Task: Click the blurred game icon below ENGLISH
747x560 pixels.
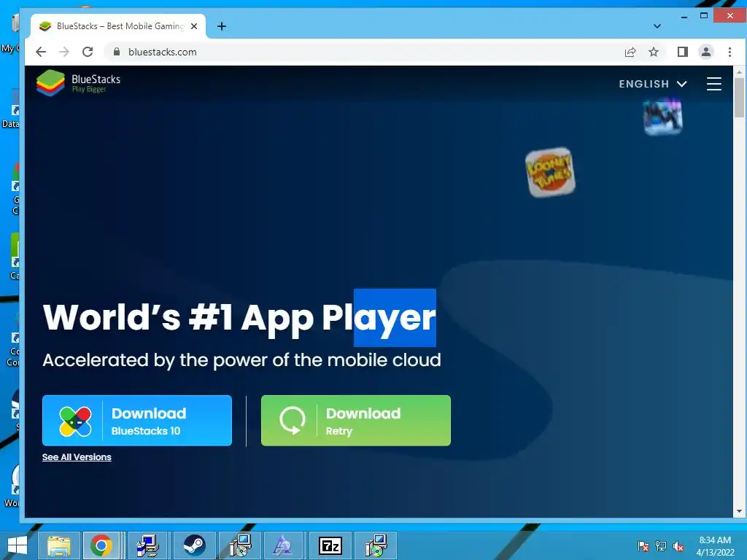Action: [x=662, y=116]
